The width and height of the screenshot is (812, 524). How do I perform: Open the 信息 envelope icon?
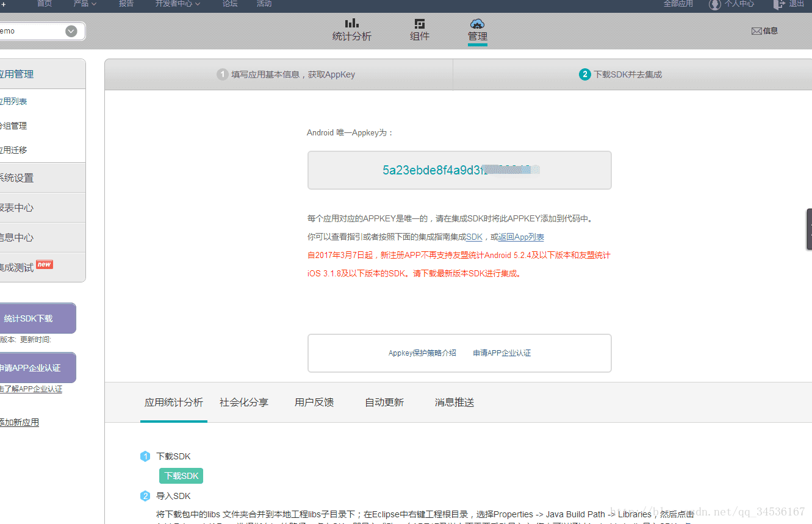pyautogui.click(x=756, y=31)
